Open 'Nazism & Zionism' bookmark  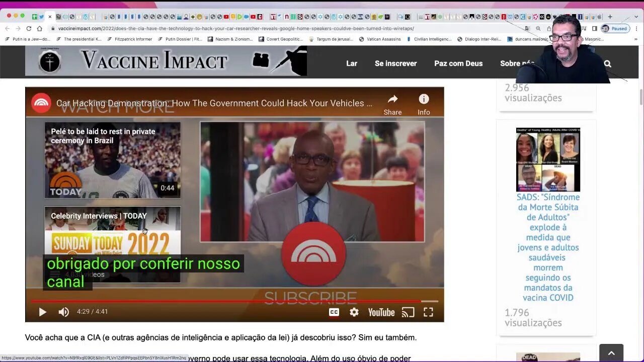click(x=230, y=39)
